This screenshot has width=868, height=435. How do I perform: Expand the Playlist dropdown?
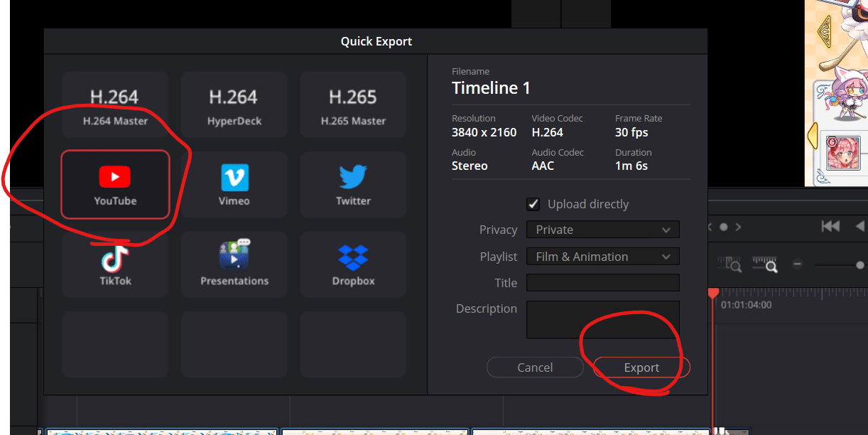[602, 257]
